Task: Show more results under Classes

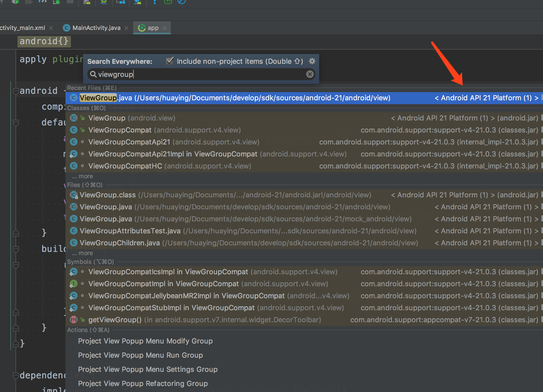Action: (83, 176)
